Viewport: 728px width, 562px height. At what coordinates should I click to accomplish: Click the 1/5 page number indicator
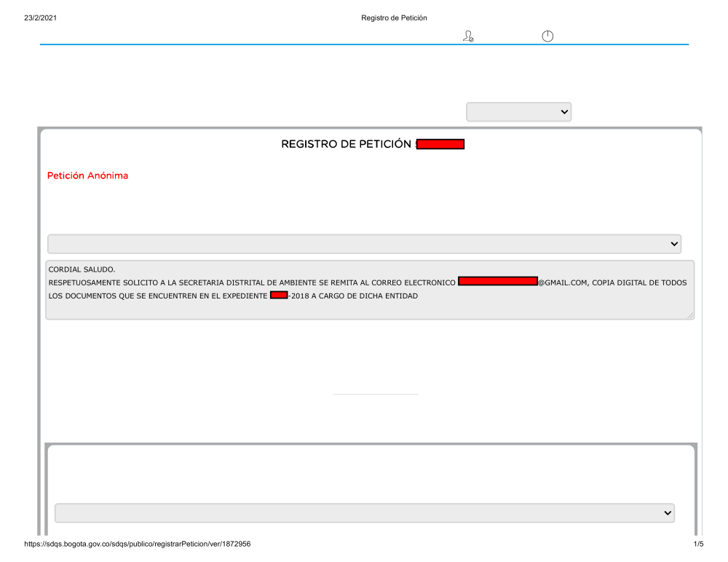698,544
